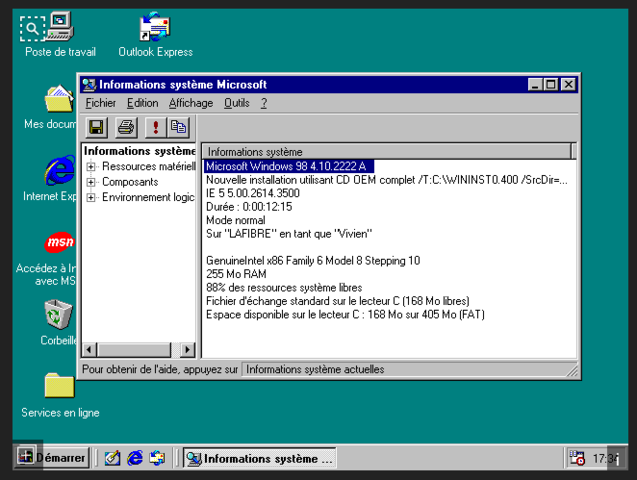Launch Outlook Express from quick launch bar
The image size is (637, 480).
(x=157, y=458)
